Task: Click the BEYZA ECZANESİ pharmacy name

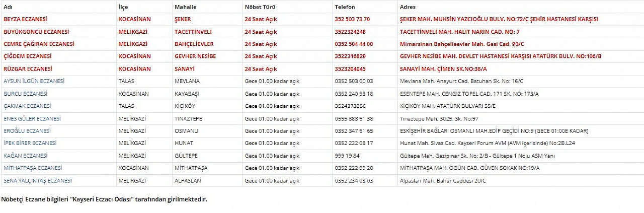Action: tap(25, 19)
